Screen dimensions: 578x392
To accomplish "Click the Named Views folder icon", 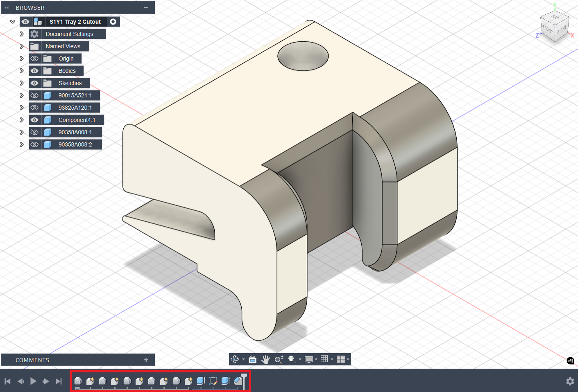I will pos(34,46).
